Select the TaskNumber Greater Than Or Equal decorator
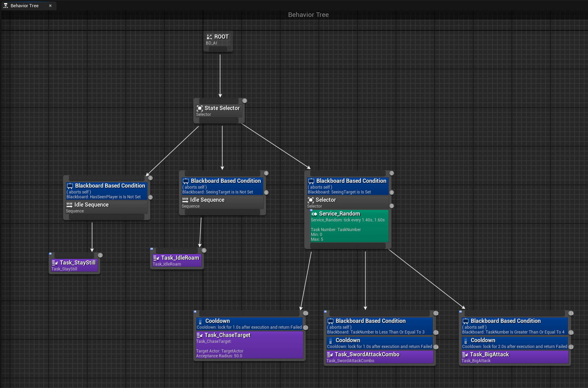Image resolution: width=588 pixels, height=388 pixels. click(514, 326)
